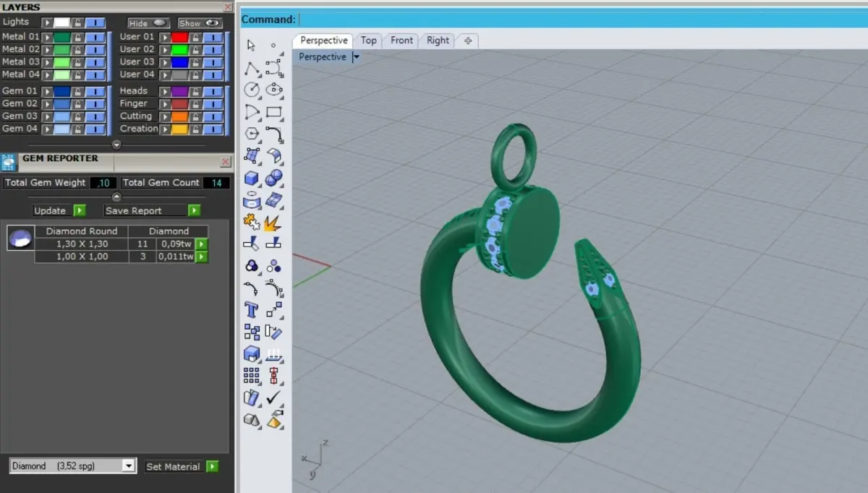Click the rectangular Array grid icon
Image resolution: width=868 pixels, height=493 pixels.
252,376
